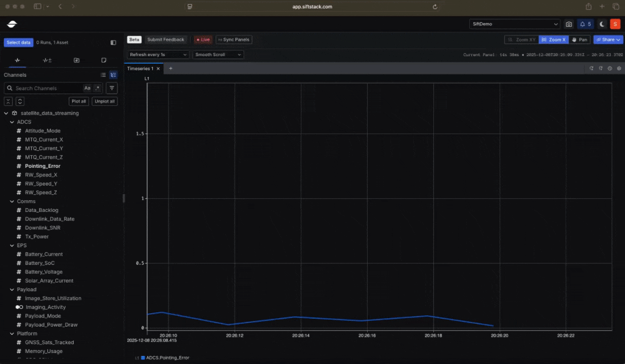Click the clock history icon in panel toolbar
Viewport: 625px width, 364px height.
tap(610, 68)
